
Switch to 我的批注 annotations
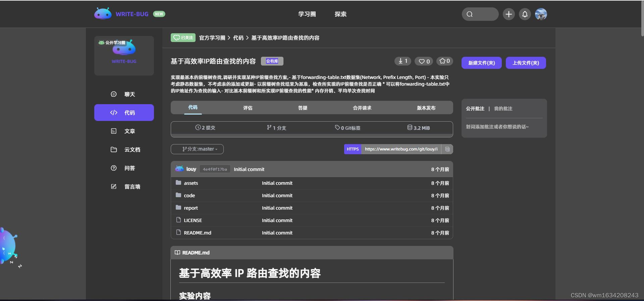[503, 109]
